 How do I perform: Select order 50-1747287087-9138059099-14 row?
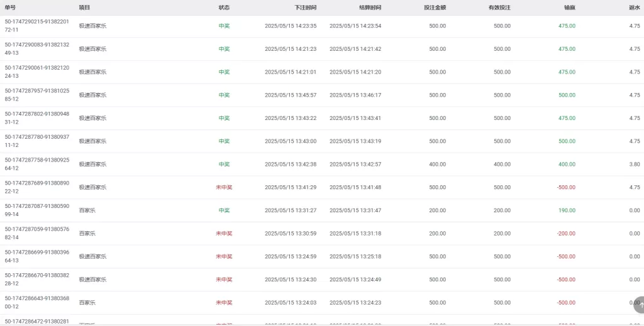[x=322, y=210]
